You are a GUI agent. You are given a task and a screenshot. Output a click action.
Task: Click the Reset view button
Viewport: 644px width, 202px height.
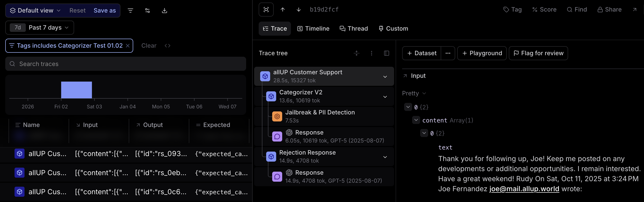(x=77, y=11)
